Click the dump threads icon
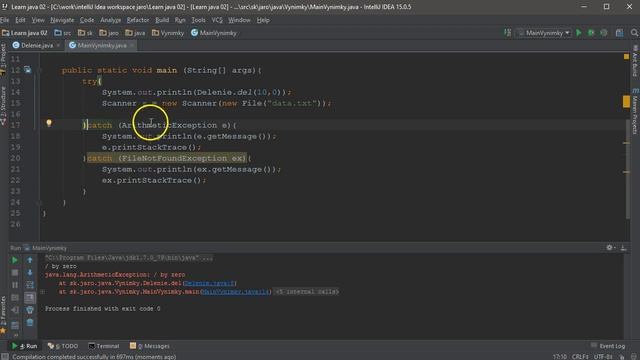 [15, 298]
